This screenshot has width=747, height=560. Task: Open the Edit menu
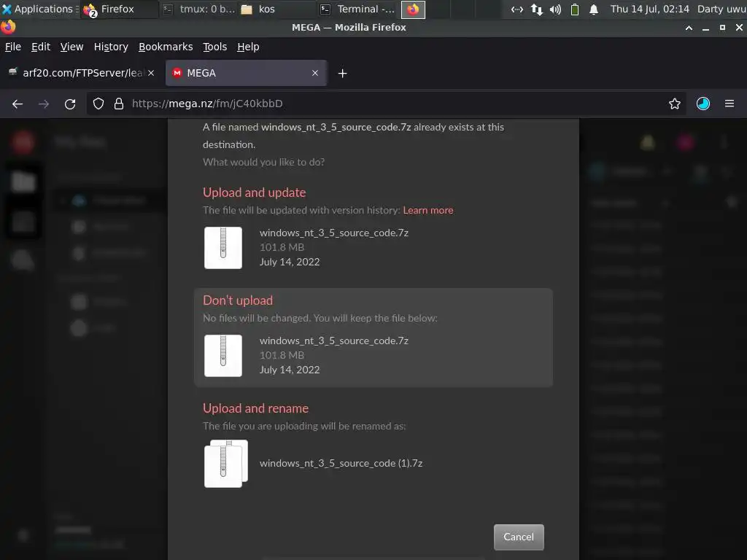41,47
